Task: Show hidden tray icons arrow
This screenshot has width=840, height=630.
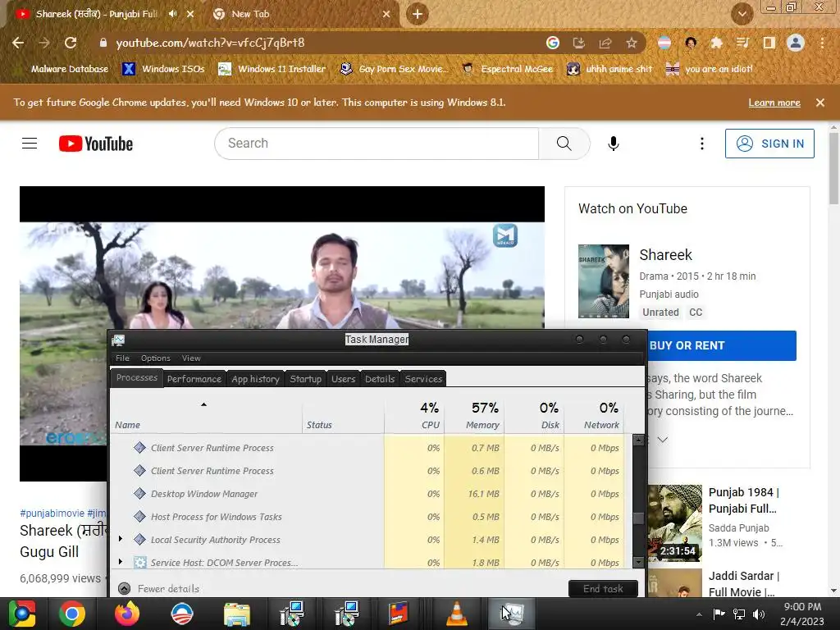Action: [x=699, y=614]
